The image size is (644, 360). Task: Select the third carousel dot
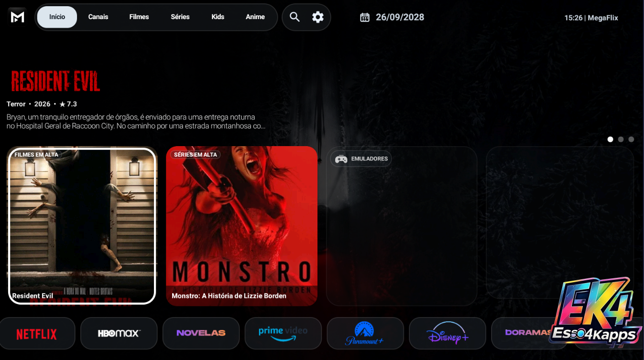631,139
